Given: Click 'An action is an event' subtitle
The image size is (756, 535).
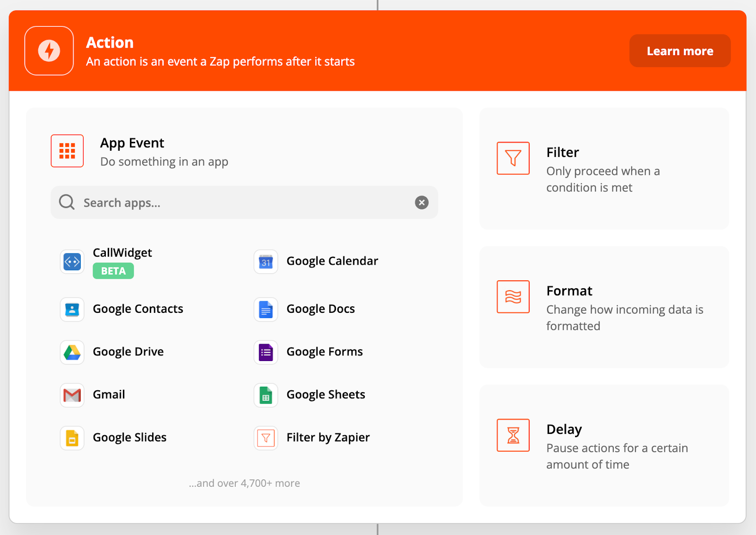Looking at the screenshot, I should click(x=220, y=61).
